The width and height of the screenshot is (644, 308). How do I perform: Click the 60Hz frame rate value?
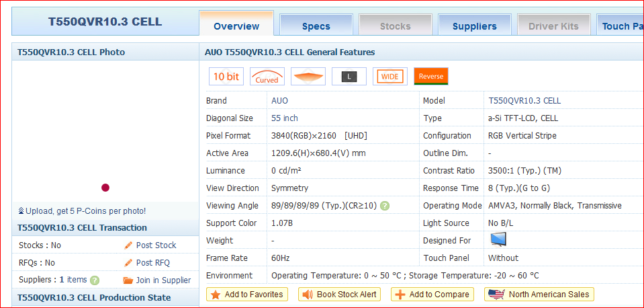tap(280, 258)
